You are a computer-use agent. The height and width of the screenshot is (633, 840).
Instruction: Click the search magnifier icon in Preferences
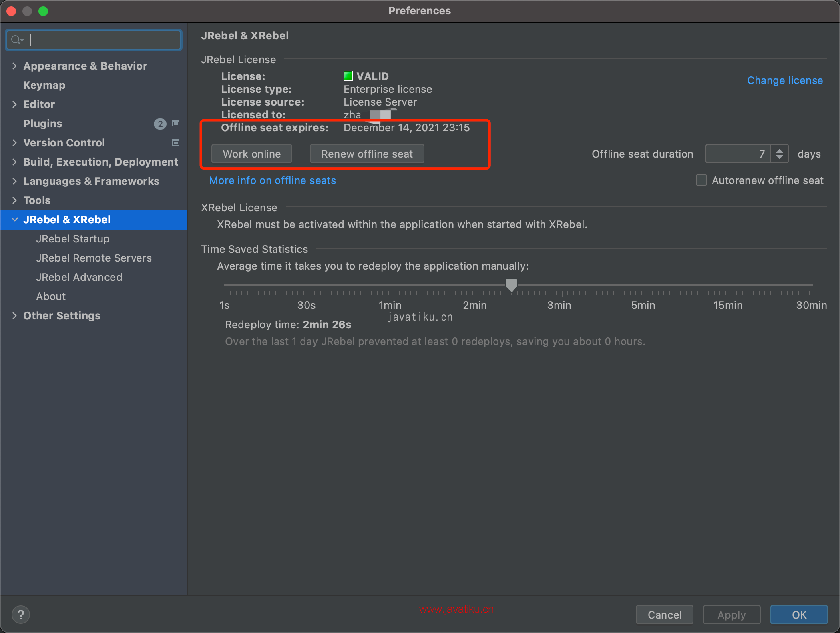click(17, 40)
